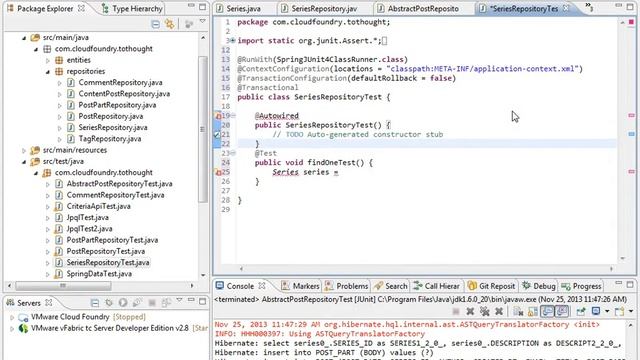The image size is (640, 360).
Task: Open the Call Hierarchy view tab
Action: pyautogui.click(x=436, y=286)
